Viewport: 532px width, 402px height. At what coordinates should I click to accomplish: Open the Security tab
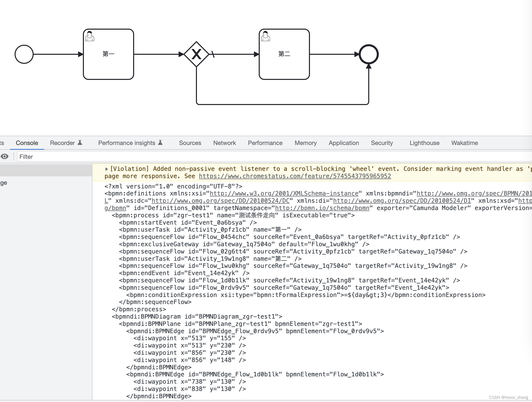tap(382, 143)
